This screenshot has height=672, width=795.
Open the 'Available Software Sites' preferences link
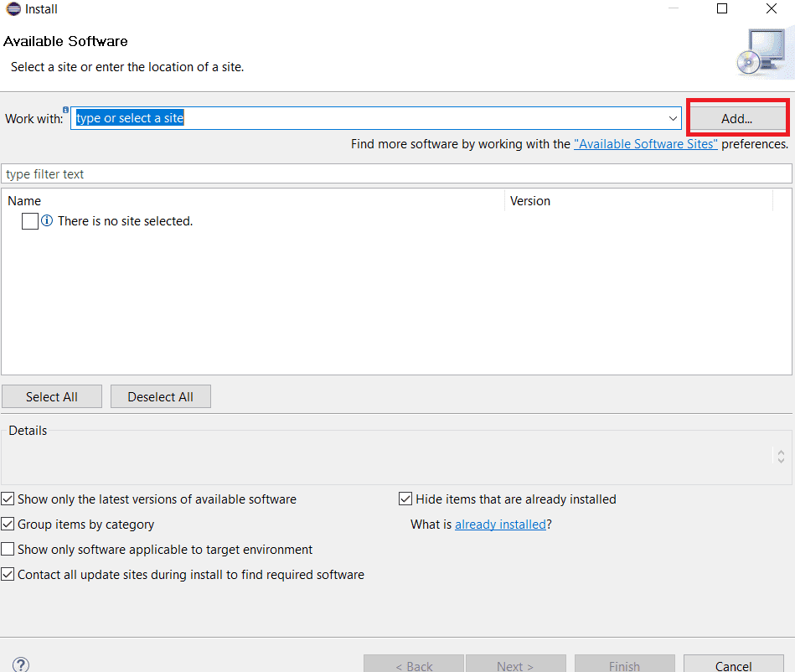point(645,143)
